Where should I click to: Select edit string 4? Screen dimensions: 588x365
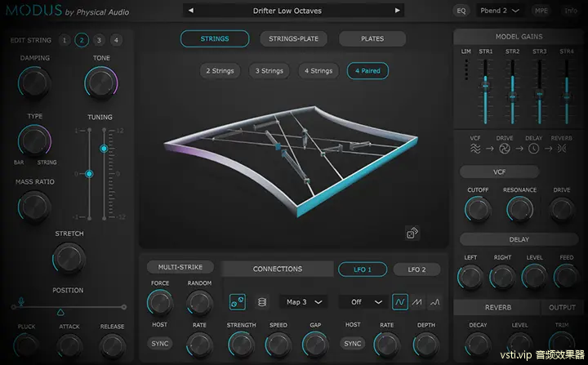coord(116,40)
